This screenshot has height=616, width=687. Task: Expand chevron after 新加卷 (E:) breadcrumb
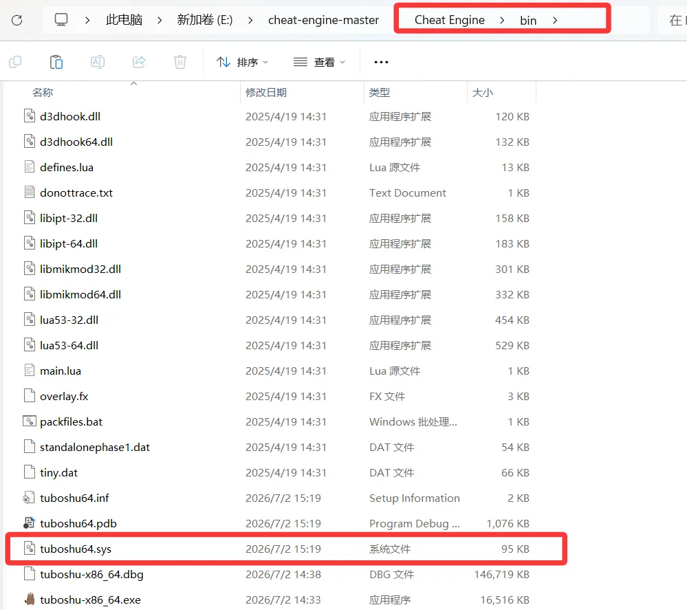coord(250,20)
